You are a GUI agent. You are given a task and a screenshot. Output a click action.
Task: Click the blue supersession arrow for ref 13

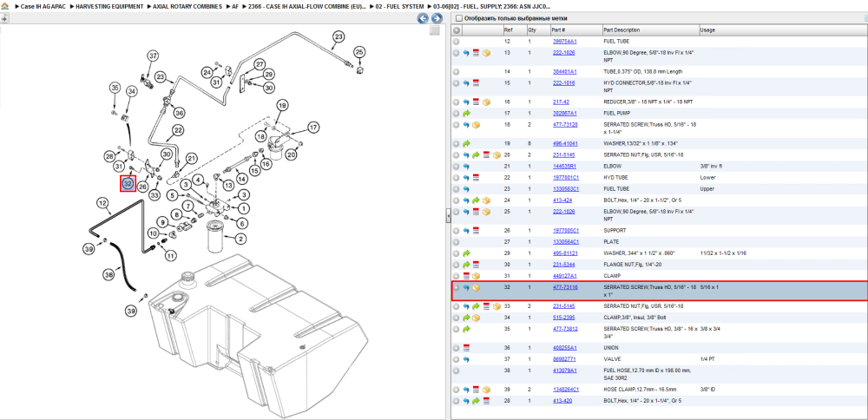coord(466,53)
